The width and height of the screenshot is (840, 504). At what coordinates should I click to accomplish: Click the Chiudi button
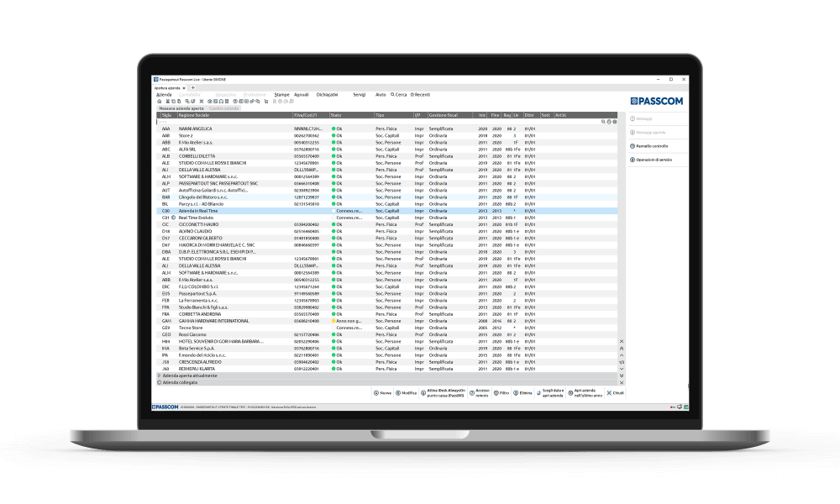614,392
